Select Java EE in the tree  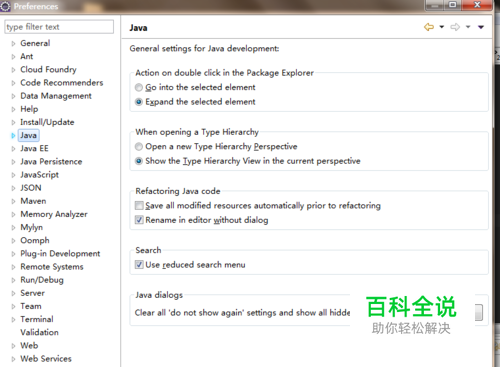(x=34, y=148)
